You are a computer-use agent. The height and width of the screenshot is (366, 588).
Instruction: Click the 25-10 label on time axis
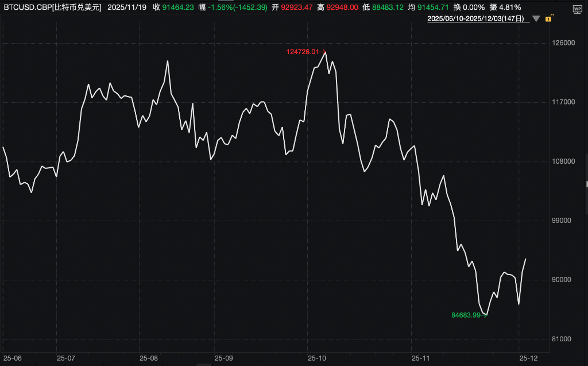(317, 358)
